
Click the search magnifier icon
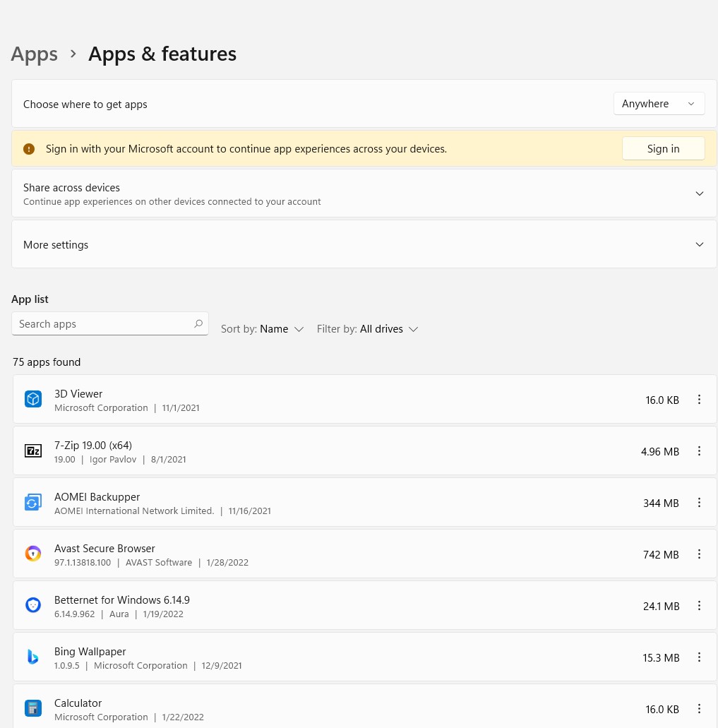198,324
